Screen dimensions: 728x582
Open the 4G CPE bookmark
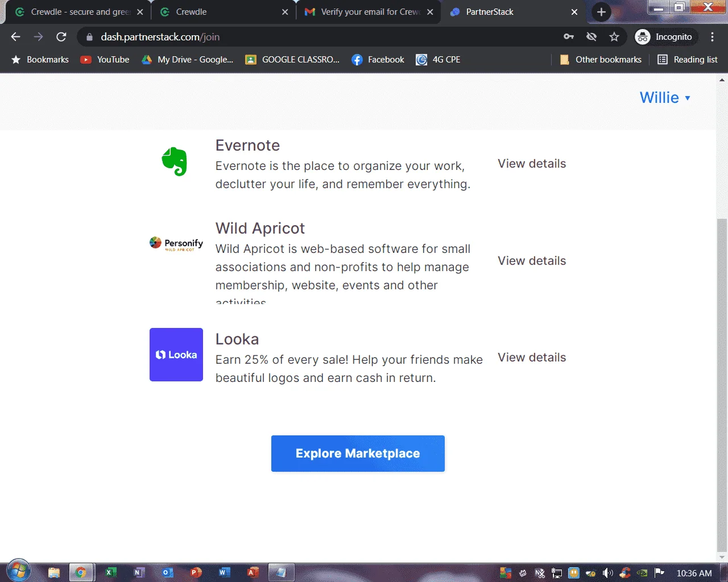point(439,60)
